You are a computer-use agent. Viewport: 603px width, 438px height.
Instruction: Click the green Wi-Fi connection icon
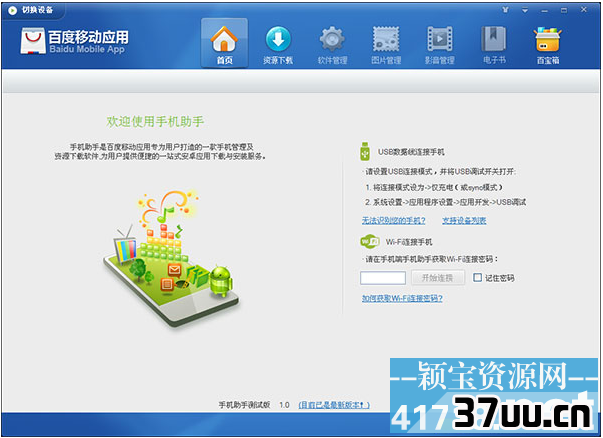coord(370,241)
